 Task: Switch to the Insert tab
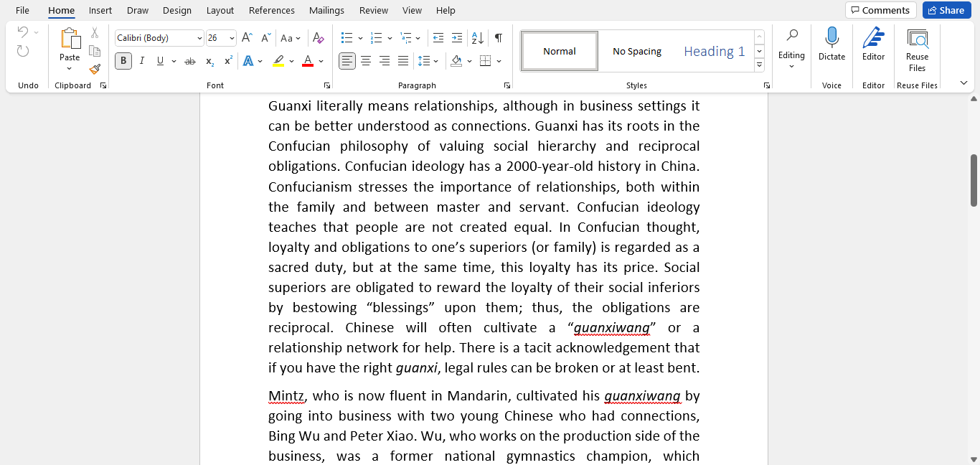click(100, 10)
